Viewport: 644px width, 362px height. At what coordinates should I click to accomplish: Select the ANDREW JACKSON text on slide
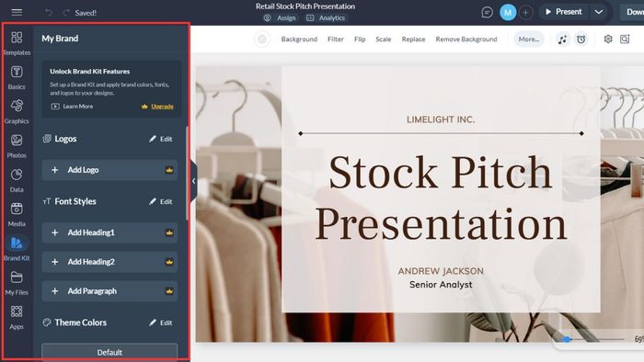[x=441, y=271]
